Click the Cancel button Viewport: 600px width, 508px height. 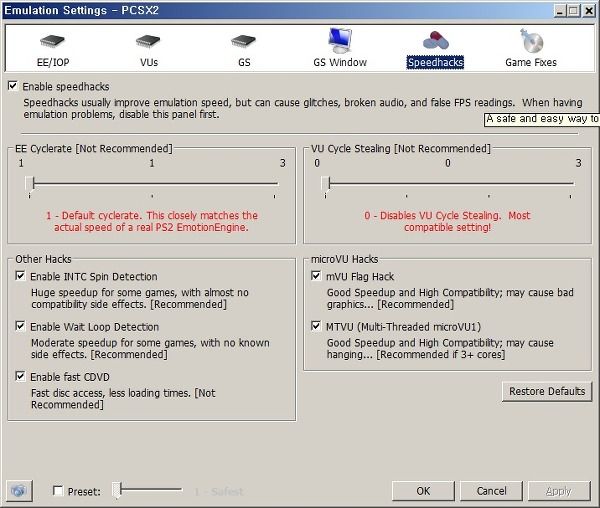(491, 491)
